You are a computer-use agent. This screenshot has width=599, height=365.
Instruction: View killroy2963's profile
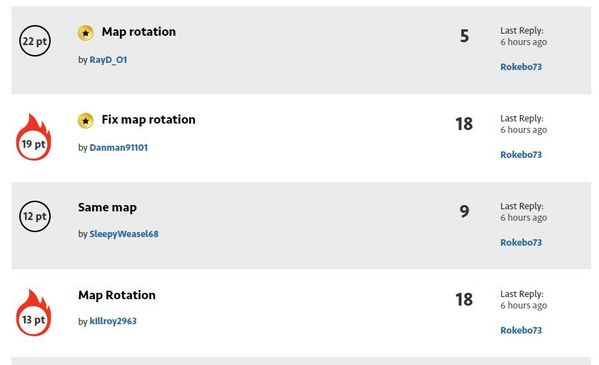[x=113, y=321]
